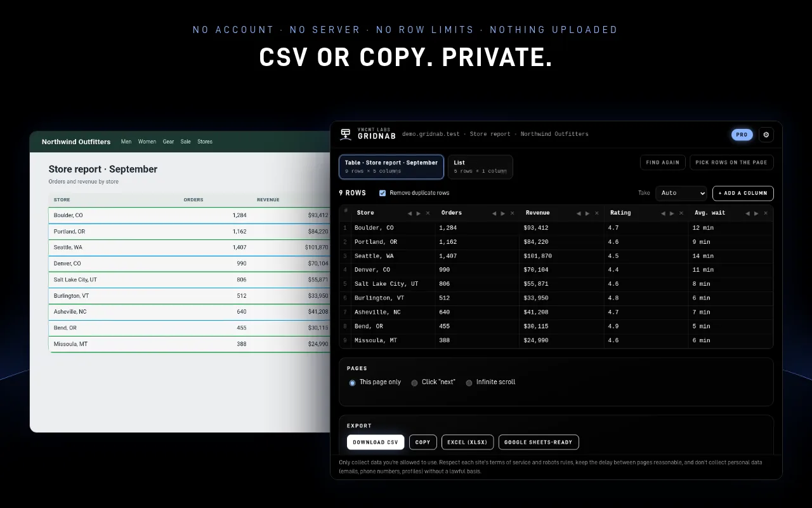Move the Store column left

click(x=410, y=213)
